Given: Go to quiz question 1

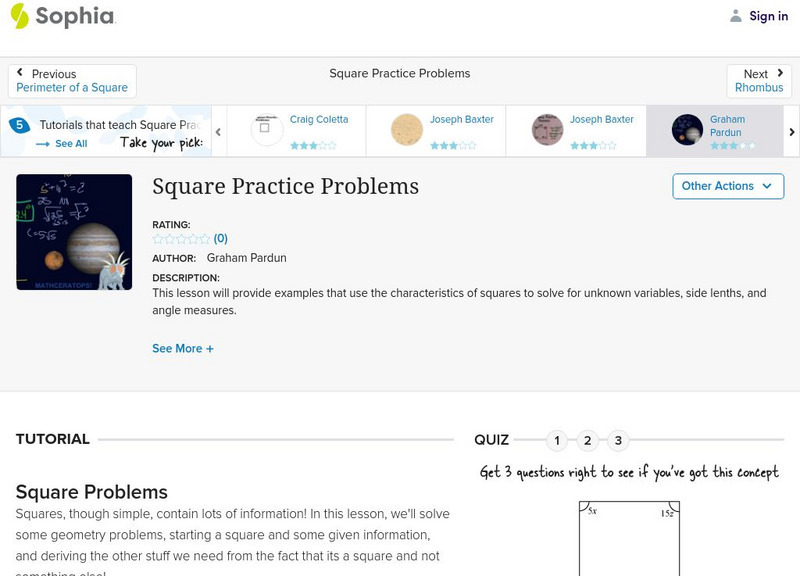Looking at the screenshot, I should pos(557,440).
